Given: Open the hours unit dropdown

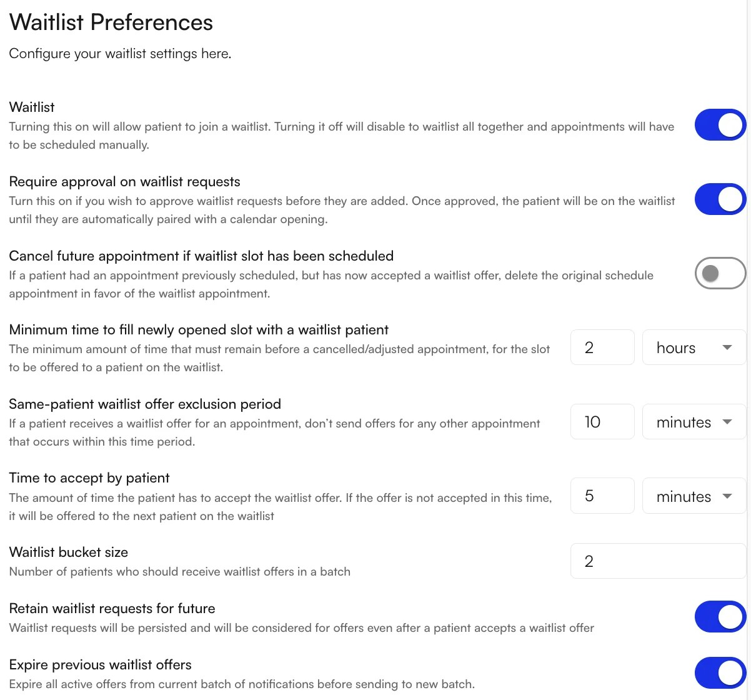Looking at the screenshot, I should pyautogui.click(x=694, y=347).
